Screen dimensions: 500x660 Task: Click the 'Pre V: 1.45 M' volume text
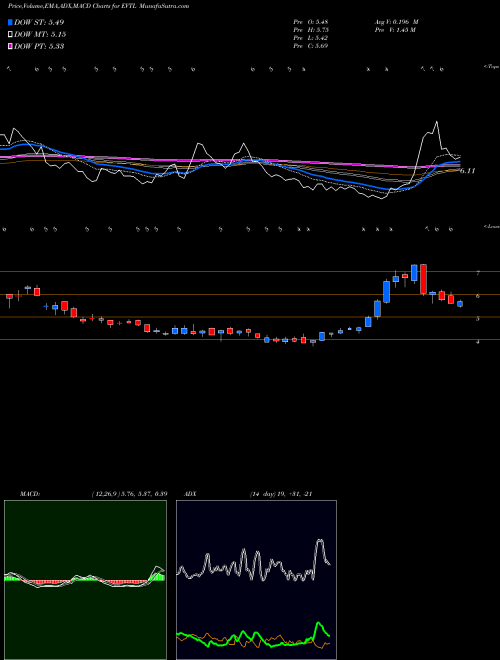pyautogui.click(x=395, y=30)
